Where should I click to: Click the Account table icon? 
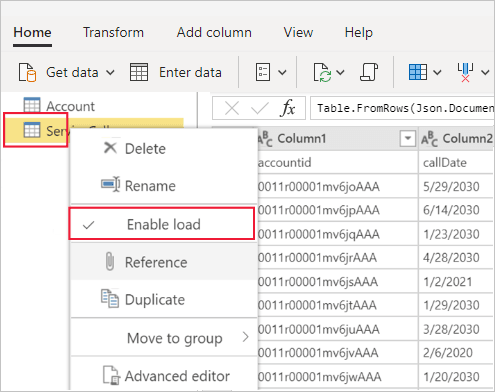(32, 105)
